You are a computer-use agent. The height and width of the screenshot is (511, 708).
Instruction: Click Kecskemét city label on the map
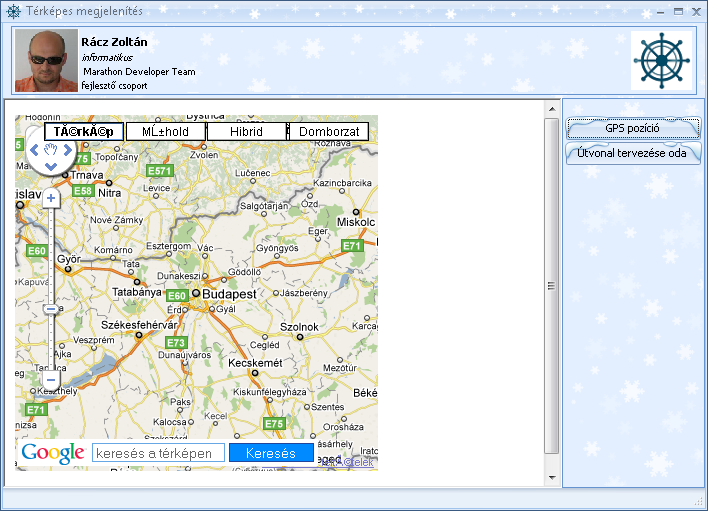255,363
